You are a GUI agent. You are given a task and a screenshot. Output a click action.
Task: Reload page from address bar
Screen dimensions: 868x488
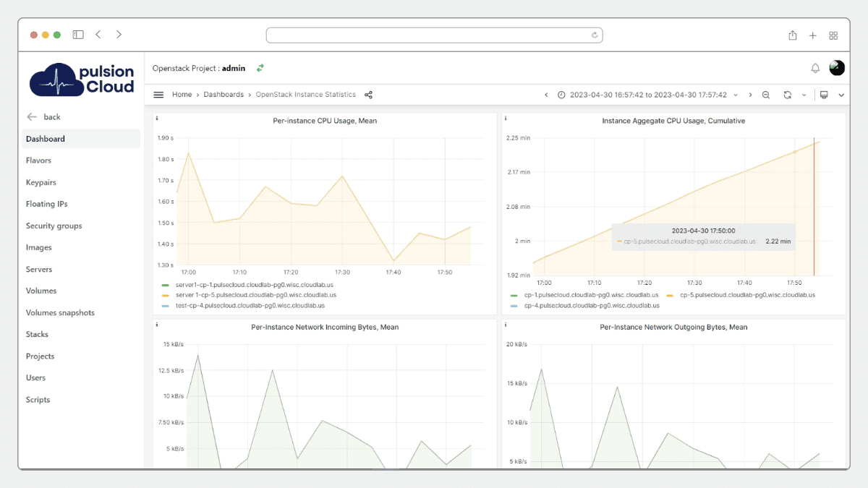pyautogui.click(x=595, y=35)
